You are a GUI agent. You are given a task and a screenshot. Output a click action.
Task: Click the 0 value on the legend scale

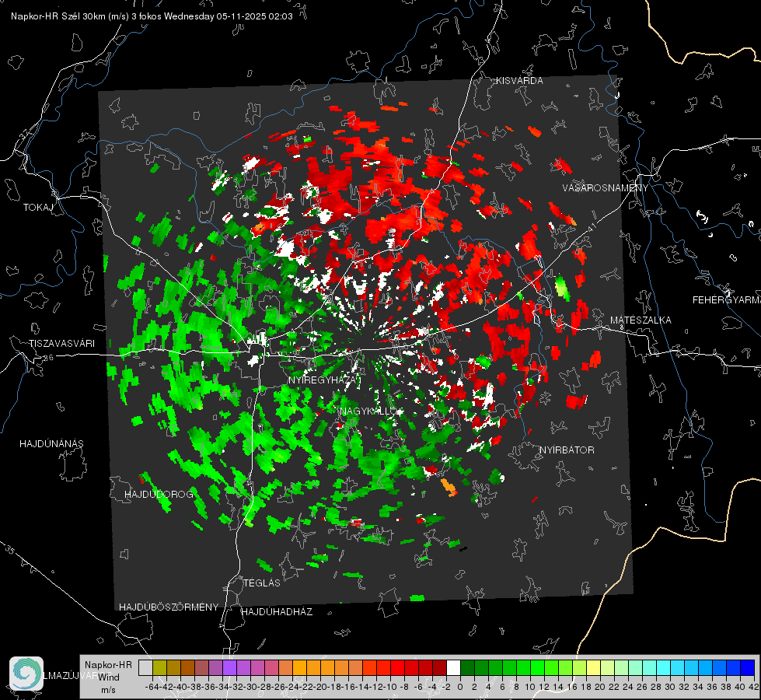pos(460,687)
